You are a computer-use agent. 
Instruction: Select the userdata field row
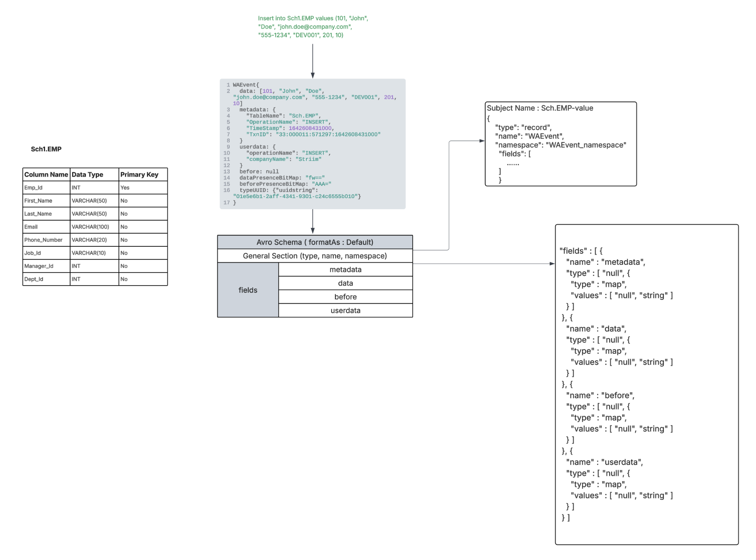pos(345,310)
